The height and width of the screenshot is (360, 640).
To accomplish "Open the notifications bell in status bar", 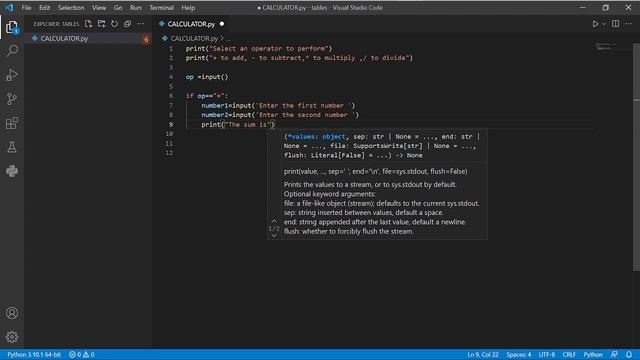I will [x=629, y=354].
